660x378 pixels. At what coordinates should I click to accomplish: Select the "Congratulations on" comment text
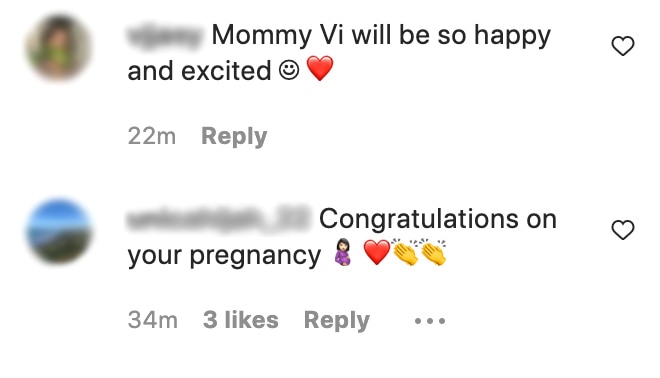(x=438, y=220)
